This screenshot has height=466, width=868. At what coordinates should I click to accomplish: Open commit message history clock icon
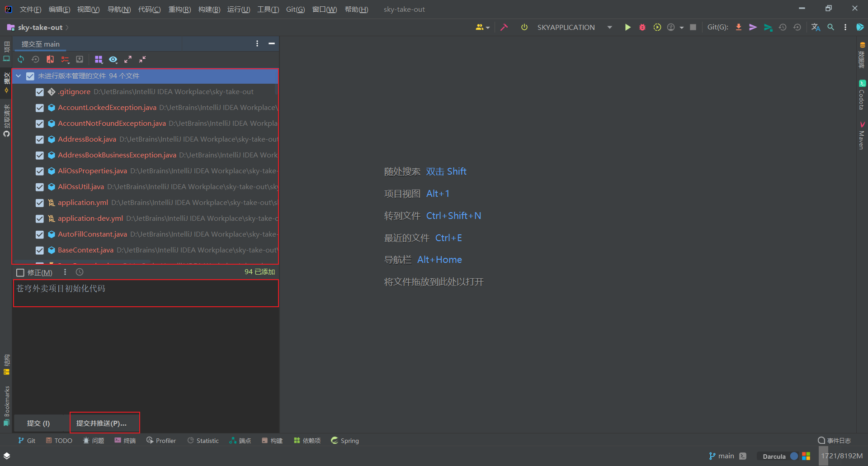(80, 272)
